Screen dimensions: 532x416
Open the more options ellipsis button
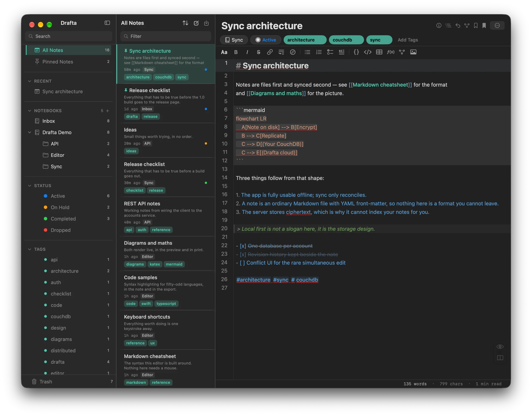[x=497, y=25]
